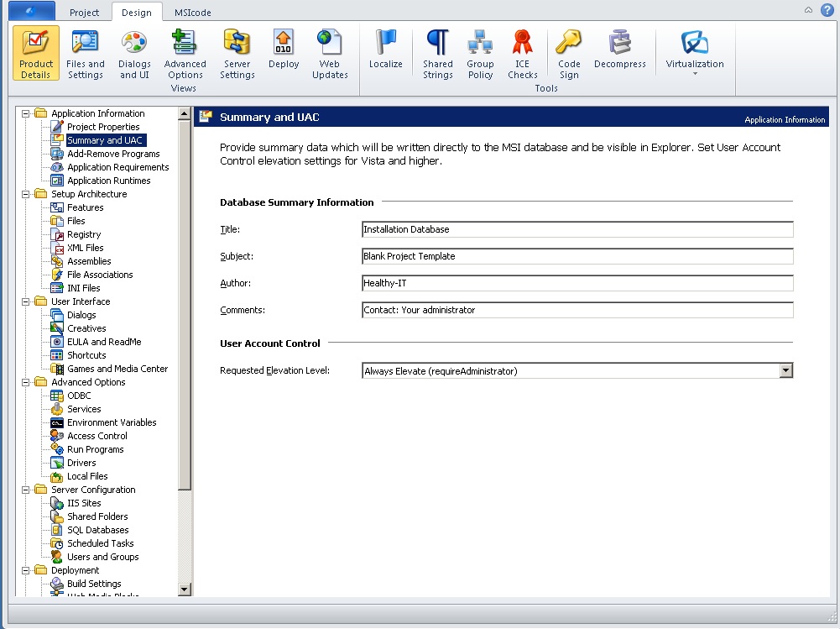The height and width of the screenshot is (629, 840).
Task: Run ICE Checks tool
Action: [x=522, y=53]
